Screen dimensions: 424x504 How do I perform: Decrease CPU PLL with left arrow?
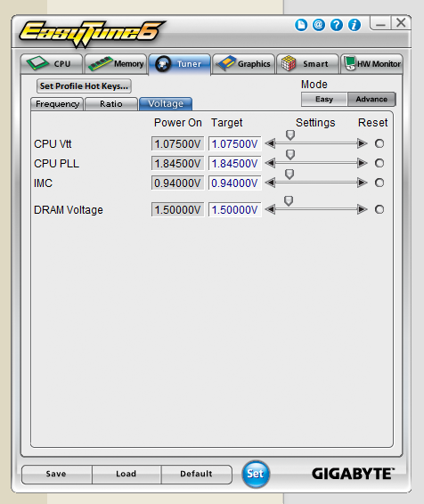[270, 163]
